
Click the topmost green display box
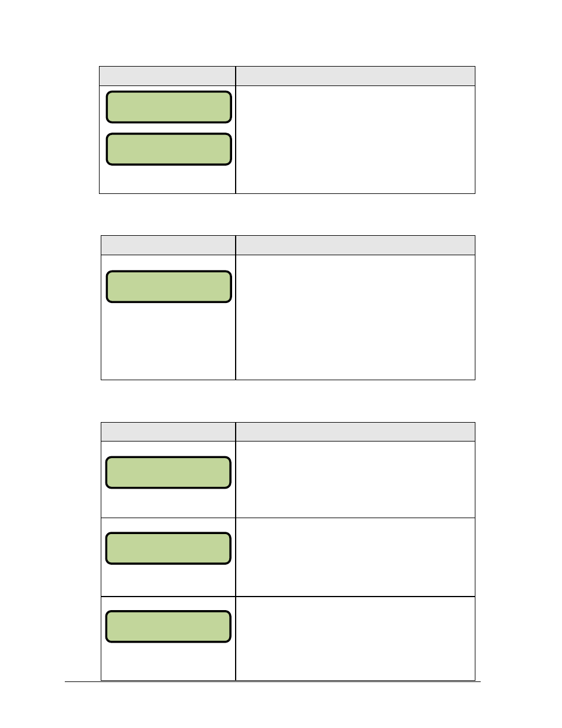click(168, 107)
